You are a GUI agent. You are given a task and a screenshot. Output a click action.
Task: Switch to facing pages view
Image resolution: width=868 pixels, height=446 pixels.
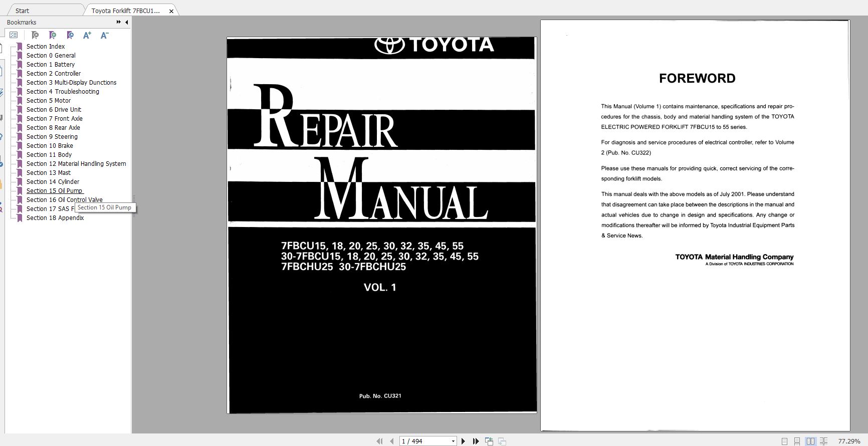(810, 441)
